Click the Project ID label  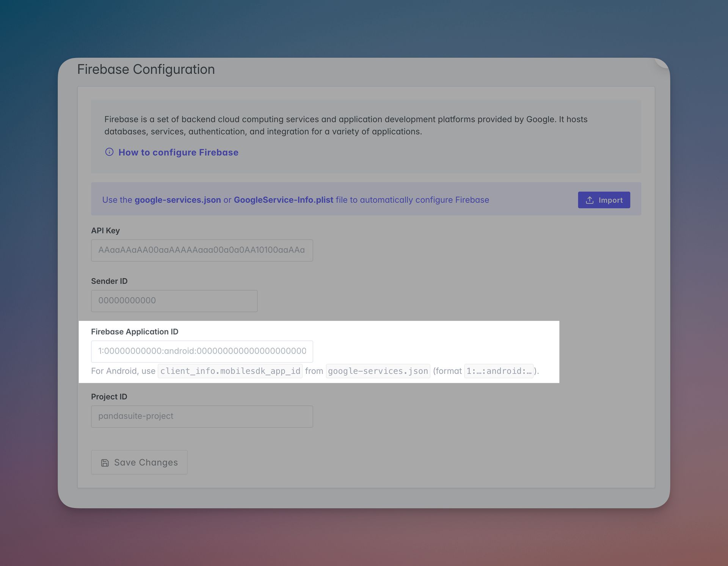(x=109, y=396)
